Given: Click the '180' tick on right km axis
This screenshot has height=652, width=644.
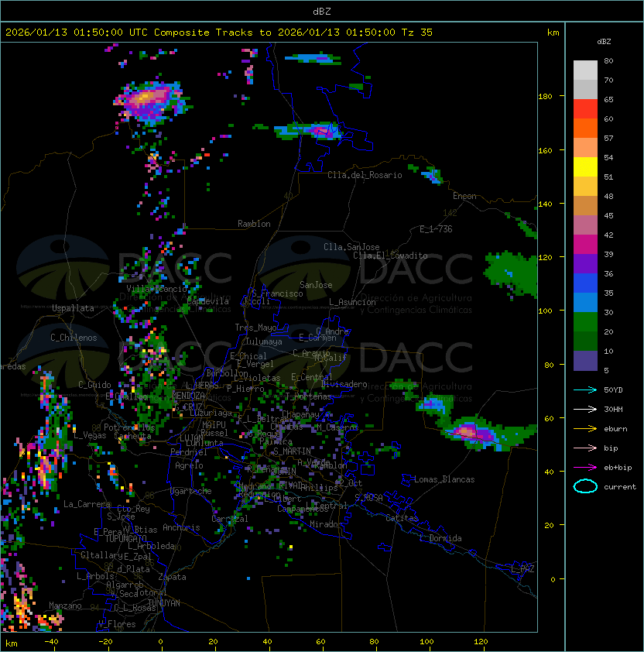Looking at the screenshot, I should pos(545,97).
